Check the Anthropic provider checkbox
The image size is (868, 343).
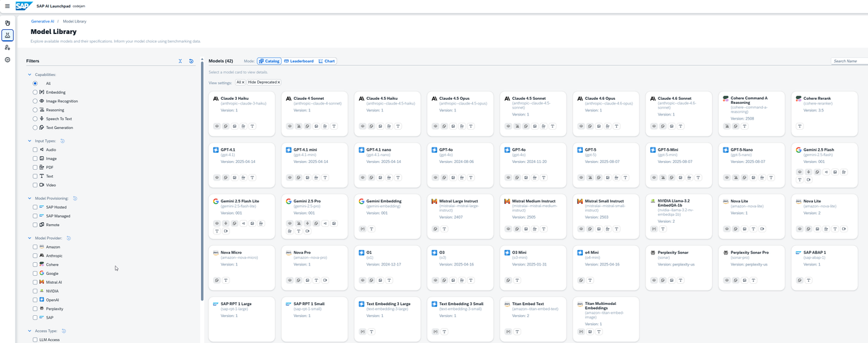[35, 256]
